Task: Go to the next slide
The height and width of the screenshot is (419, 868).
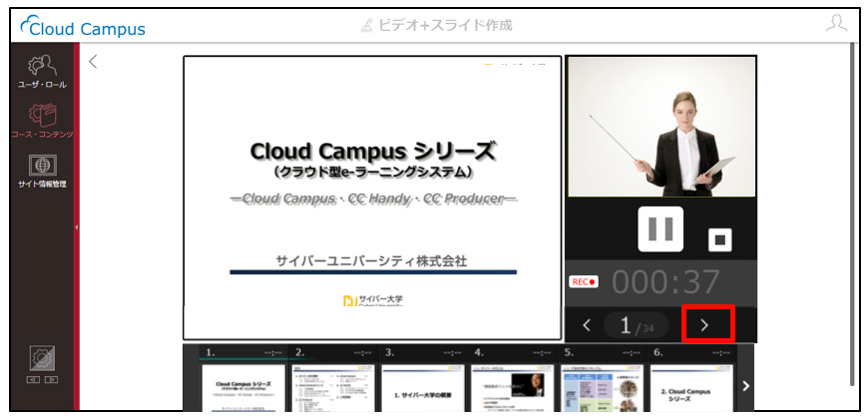Action: 704,325
